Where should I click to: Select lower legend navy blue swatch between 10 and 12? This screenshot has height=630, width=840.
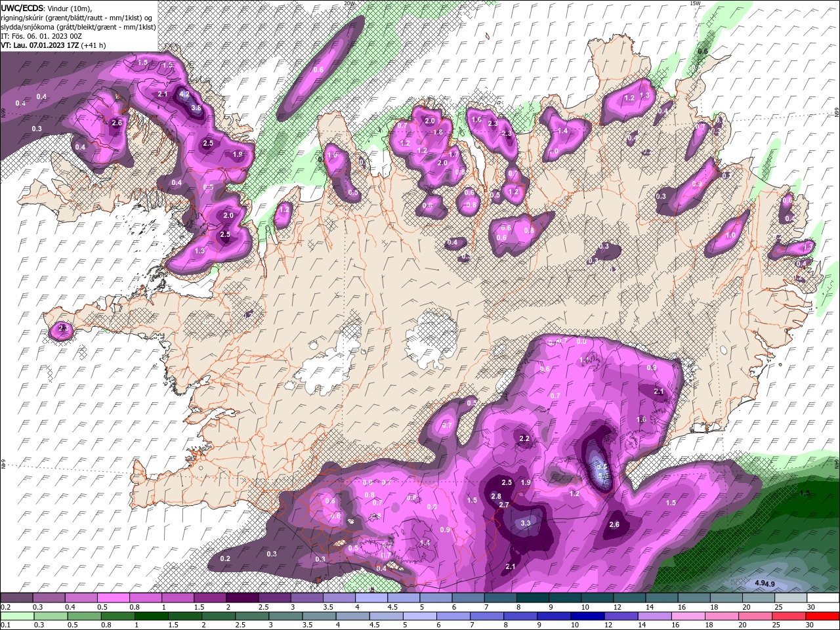587,616
